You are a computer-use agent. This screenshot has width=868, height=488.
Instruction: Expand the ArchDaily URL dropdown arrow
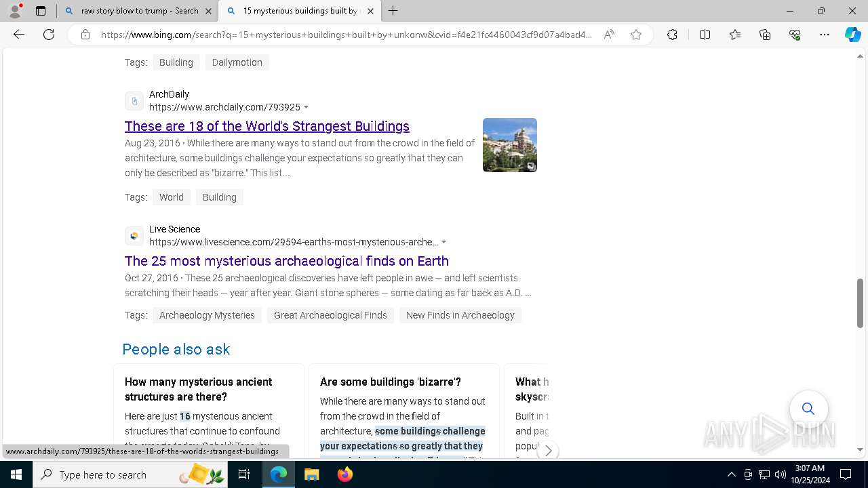tap(307, 107)
